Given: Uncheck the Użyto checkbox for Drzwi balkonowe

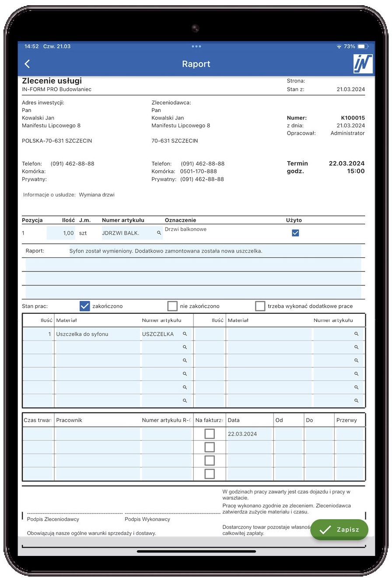Looking at the screenshot, I should [x=295, y=233].
